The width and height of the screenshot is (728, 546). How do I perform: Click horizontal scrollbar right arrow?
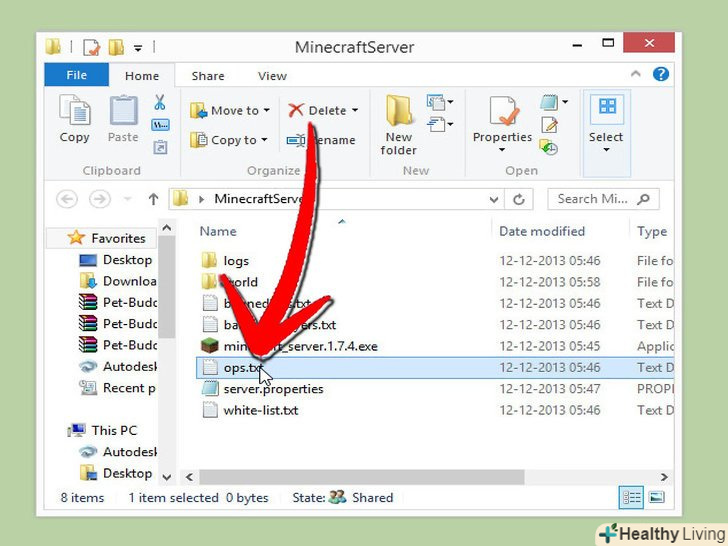(664, 477)
